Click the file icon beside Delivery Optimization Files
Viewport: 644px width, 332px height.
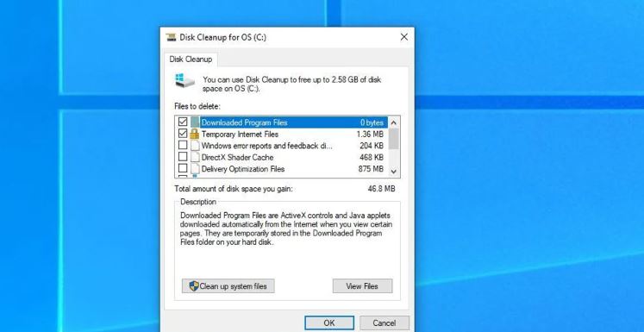195,168
